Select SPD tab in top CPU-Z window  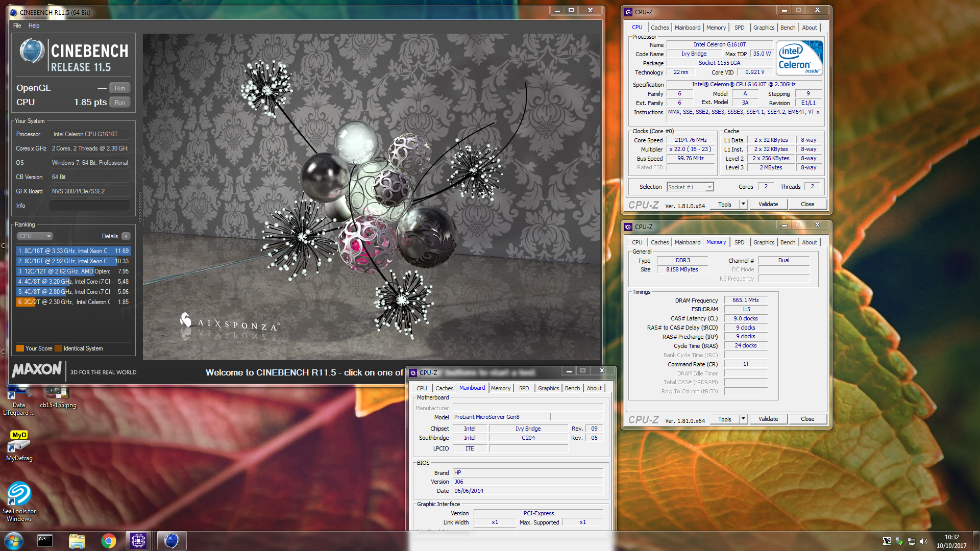pyautogui.click(x=739, y=28)
